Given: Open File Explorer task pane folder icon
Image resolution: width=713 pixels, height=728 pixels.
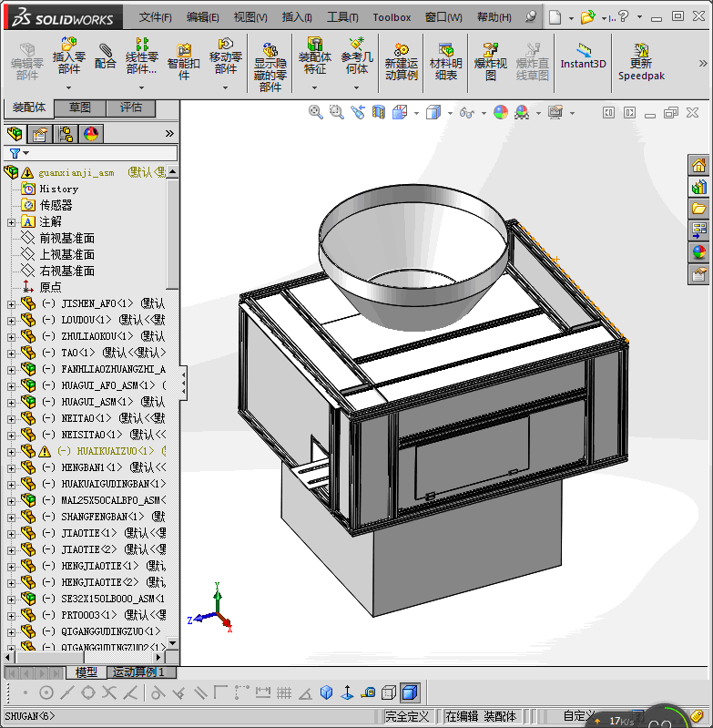Looking at the screenshot, I should tap(698, 209).
